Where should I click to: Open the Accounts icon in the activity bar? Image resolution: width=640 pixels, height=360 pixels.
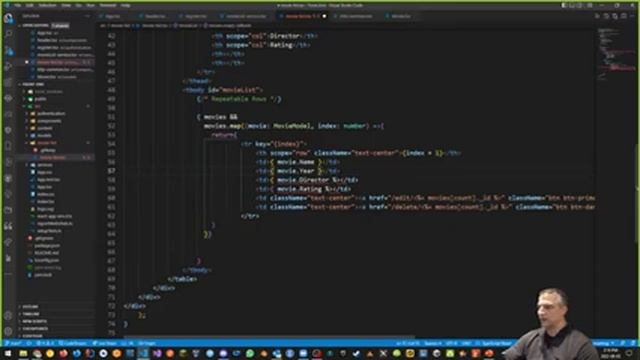[x=8, y=315]
